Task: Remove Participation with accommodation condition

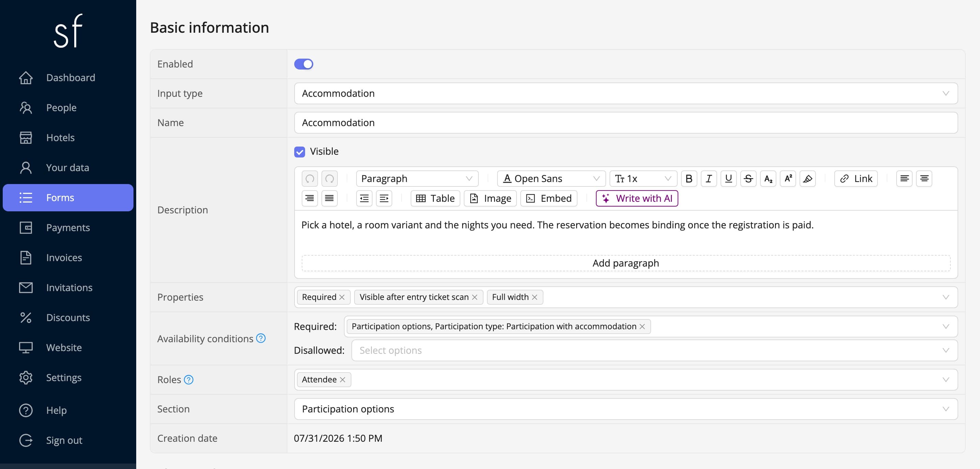Action: (642, 327)
